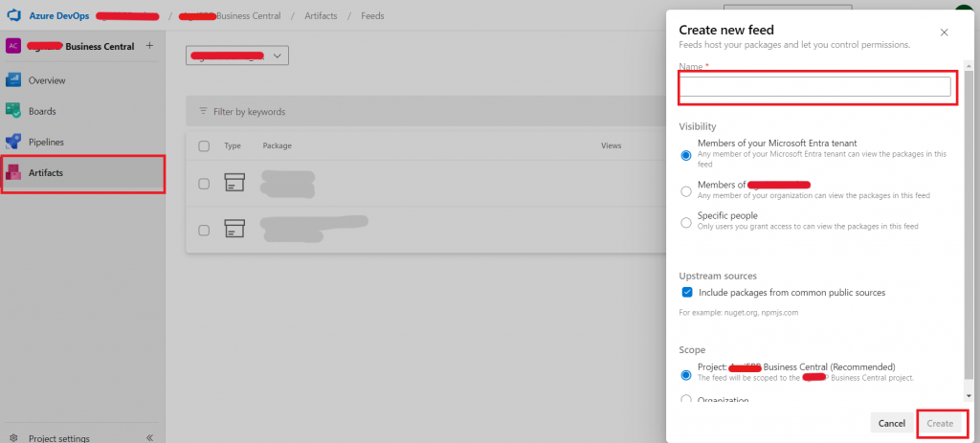980x443 pixels.
Task: Click the filter lines icon
Action: coord(203,111)
